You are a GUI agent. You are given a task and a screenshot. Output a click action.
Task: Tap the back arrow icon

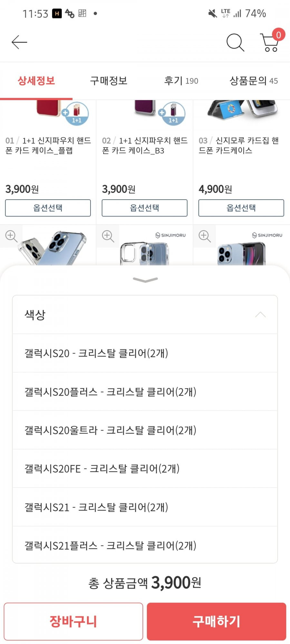tap(19, 42)
